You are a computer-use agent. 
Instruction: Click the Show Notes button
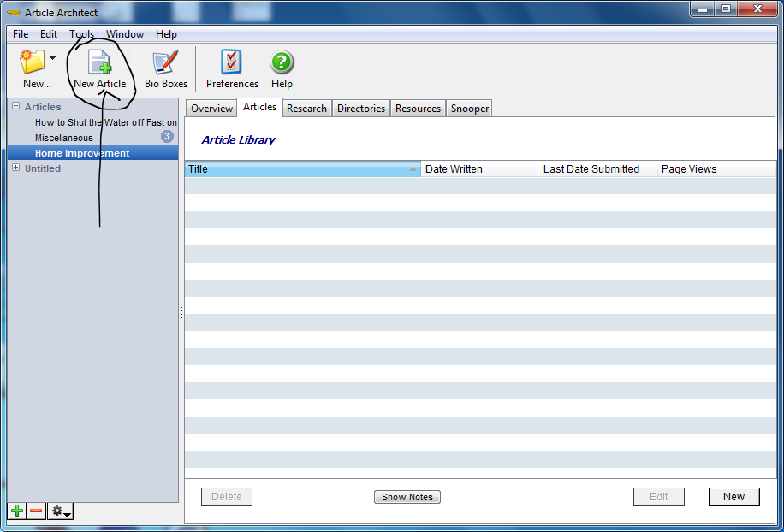pos(407,497)
